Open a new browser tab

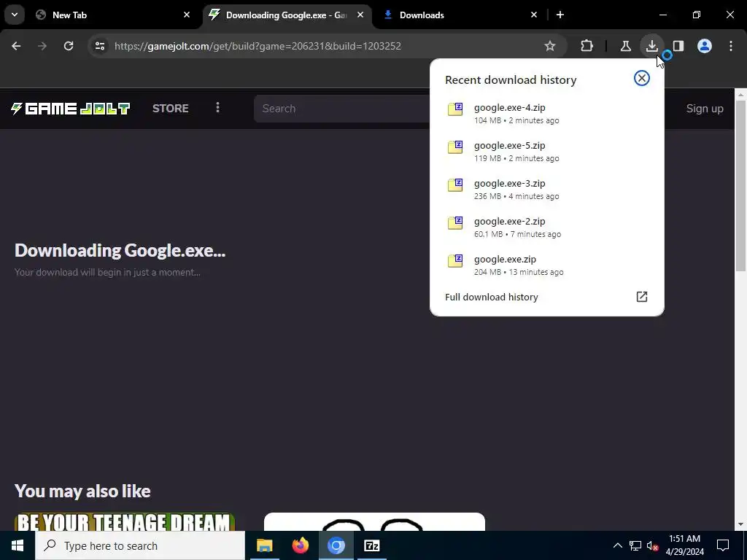point(560,15)
